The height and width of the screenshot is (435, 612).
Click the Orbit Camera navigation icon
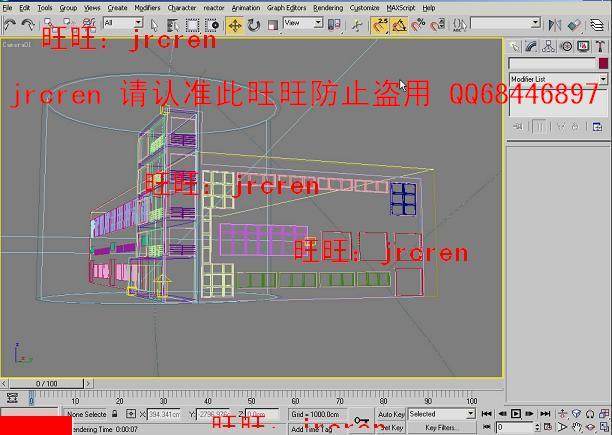point(591,427)
